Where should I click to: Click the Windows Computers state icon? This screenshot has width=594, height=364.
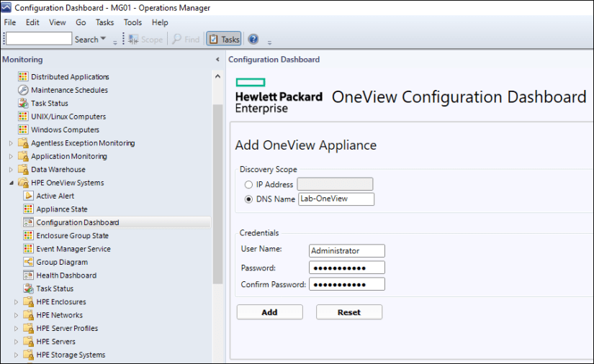23,129
